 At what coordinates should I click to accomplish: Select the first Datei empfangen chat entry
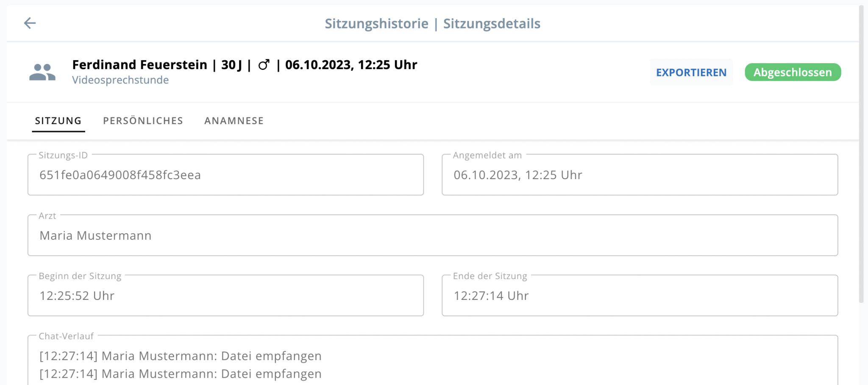(180, 356)
